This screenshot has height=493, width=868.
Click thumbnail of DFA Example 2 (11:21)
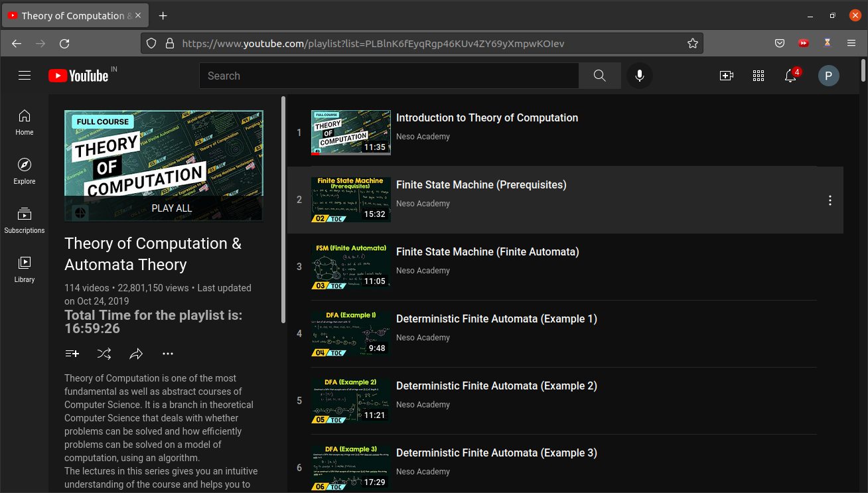pos(351,401)
